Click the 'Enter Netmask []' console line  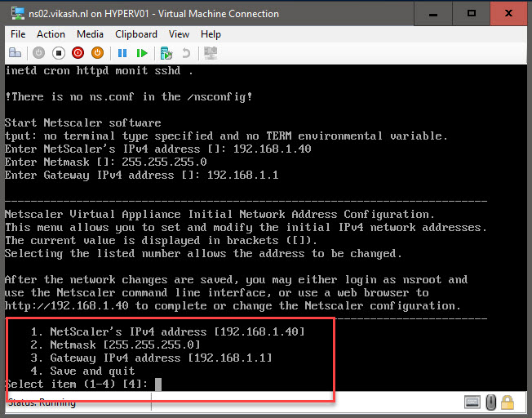click(x=106, y=162)
